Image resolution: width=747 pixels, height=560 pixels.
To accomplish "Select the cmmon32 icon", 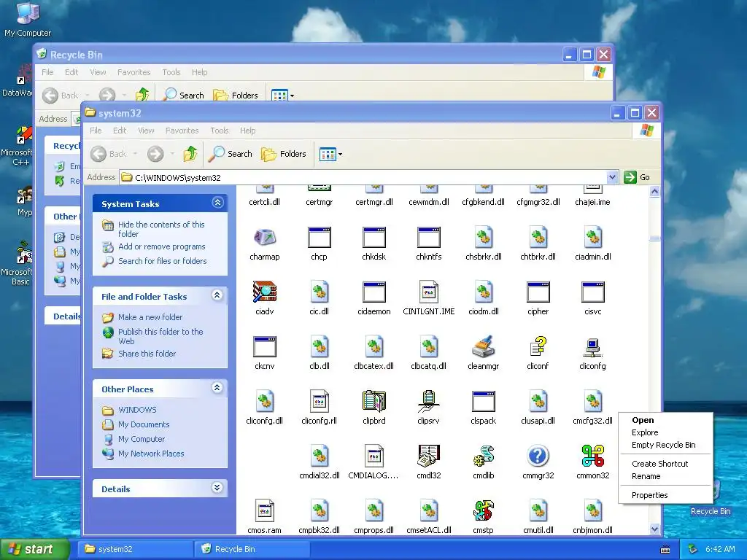I will point(592,456).
